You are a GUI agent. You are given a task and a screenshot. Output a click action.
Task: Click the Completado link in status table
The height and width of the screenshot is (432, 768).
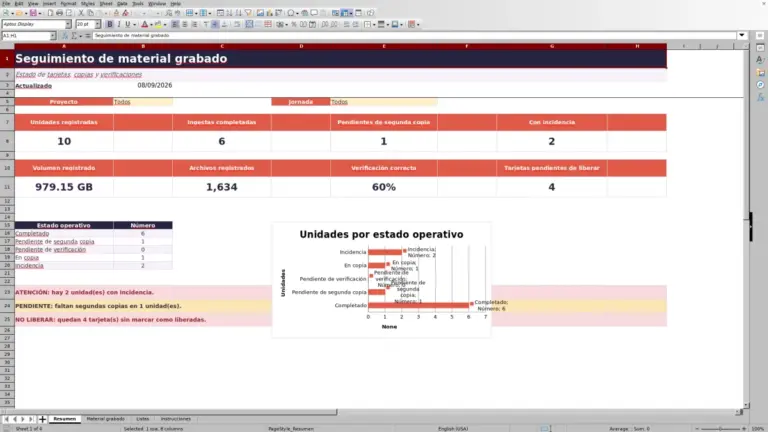(32, 234)
